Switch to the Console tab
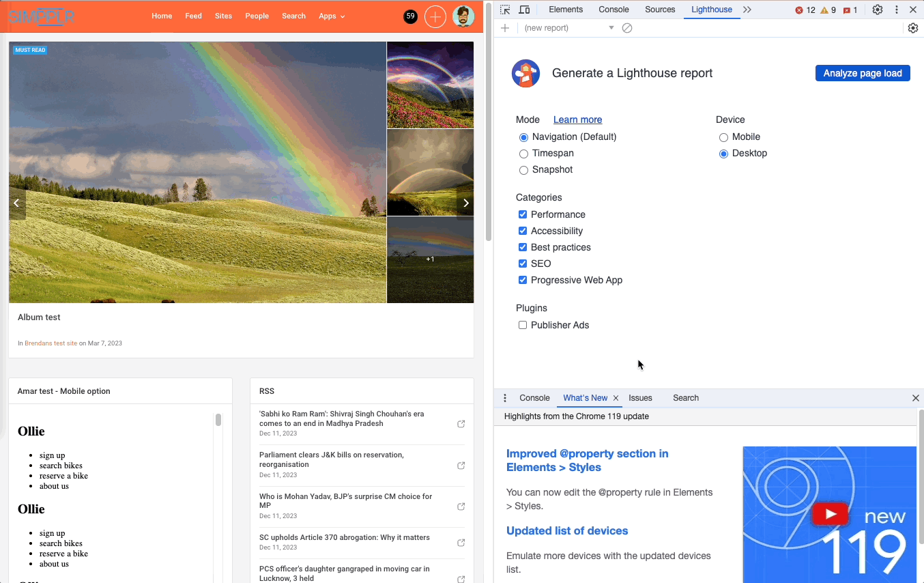Viewport: 924px width, 583px height. click(613, 10)
